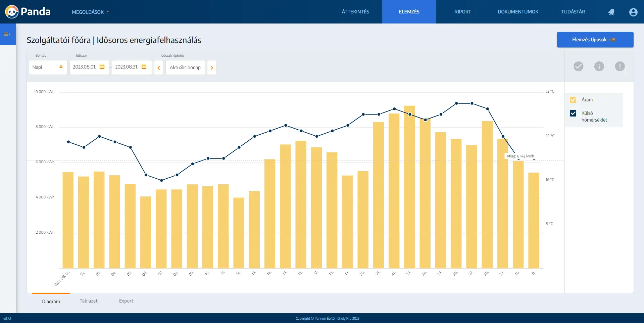Click the tallest bar for day 23
644x323 pixels.
click(409, 188)
